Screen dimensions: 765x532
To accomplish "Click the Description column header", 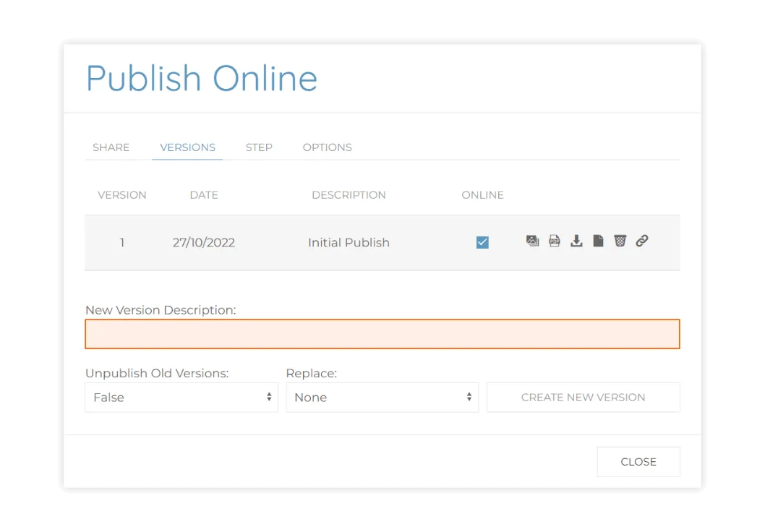I will [349, 195].
